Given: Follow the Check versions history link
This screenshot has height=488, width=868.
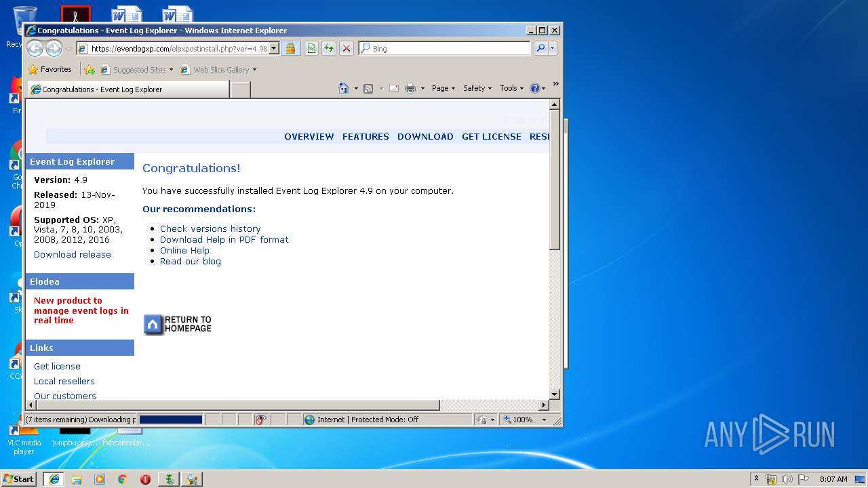Looking at the screenshot, I should click(x=210, y=228).
